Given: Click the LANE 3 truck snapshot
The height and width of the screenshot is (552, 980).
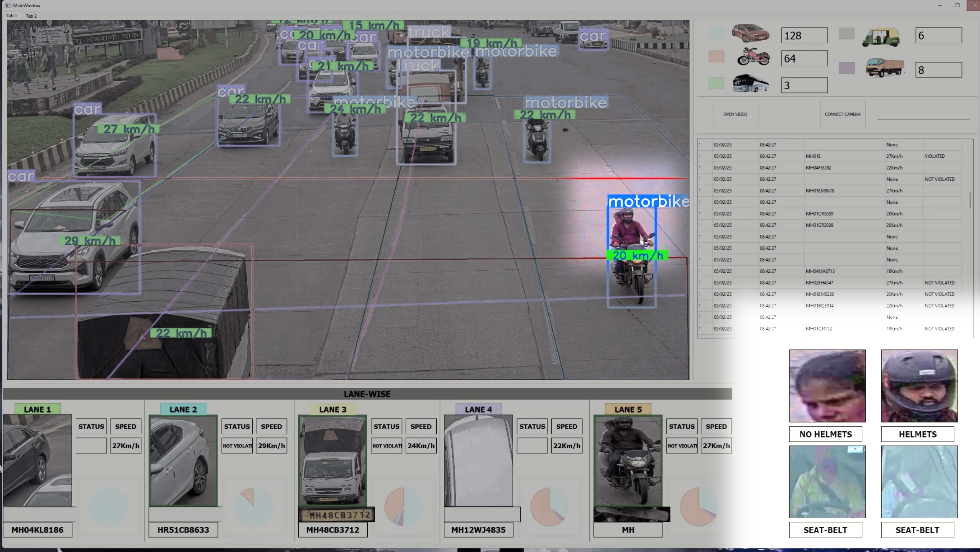Looking at the screenshot, I should pyautogui.click(x=333, y=460).
